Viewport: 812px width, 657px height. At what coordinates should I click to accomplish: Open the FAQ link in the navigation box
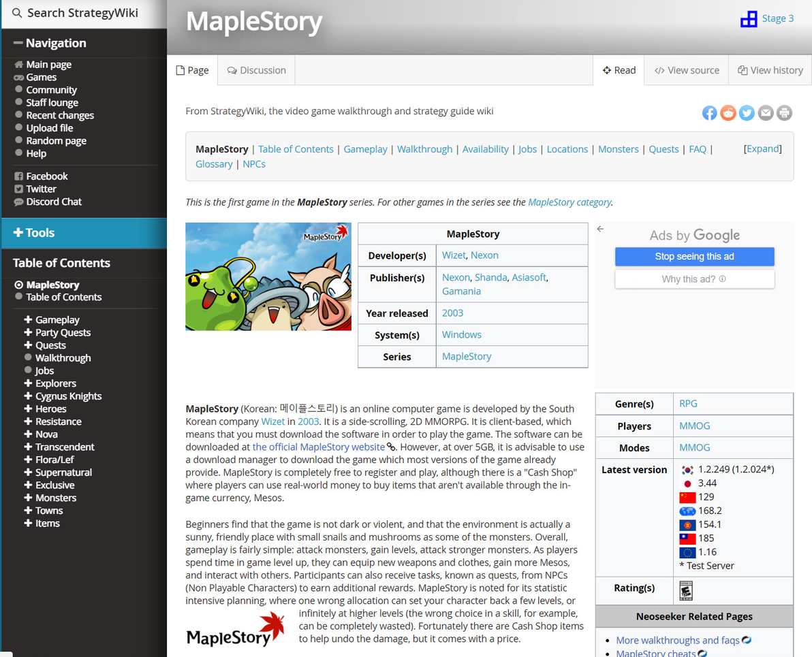click(x=697, y=149)
